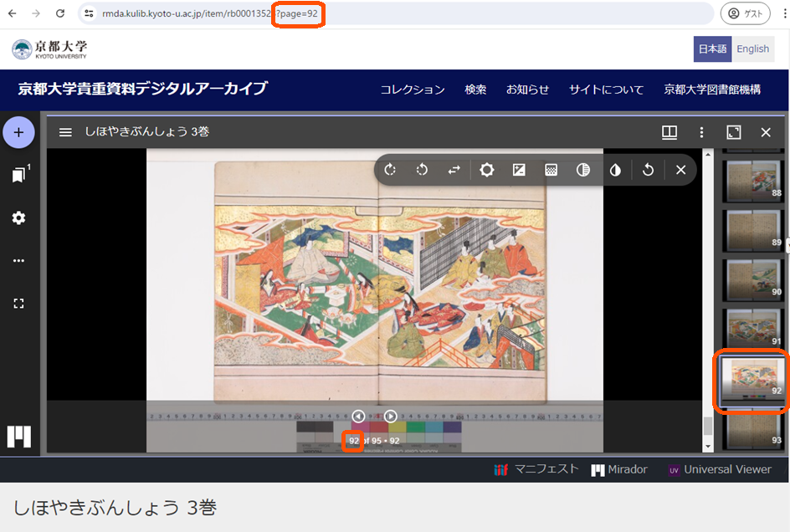Screen dimensions: 790x532
Task: Go back in browser history
Action: point(12,13)
